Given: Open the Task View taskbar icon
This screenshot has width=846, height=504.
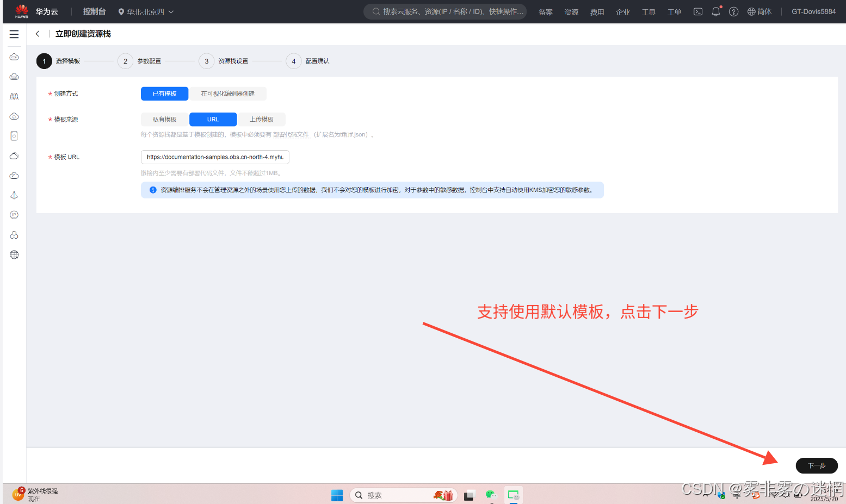Looking at the screenshot, I should [468, 495].
